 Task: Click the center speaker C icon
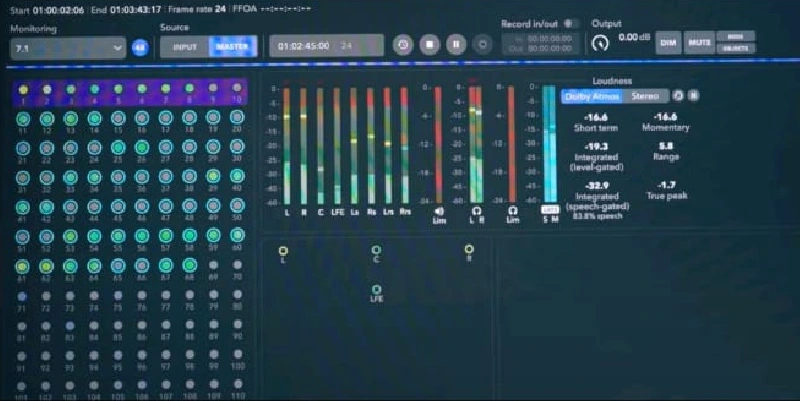point(376,250)
